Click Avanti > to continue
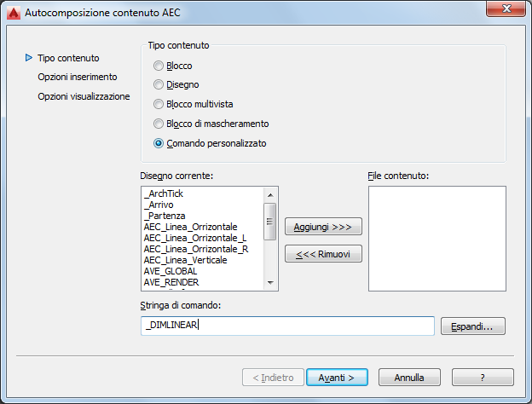The image size is (532, 404). [x=336, y=377]
